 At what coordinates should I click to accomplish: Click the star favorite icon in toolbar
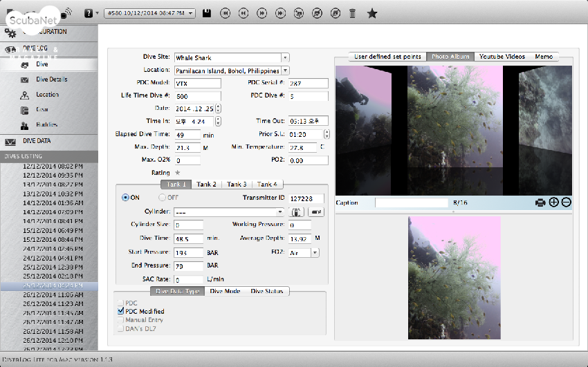click(x=372, y=13)
